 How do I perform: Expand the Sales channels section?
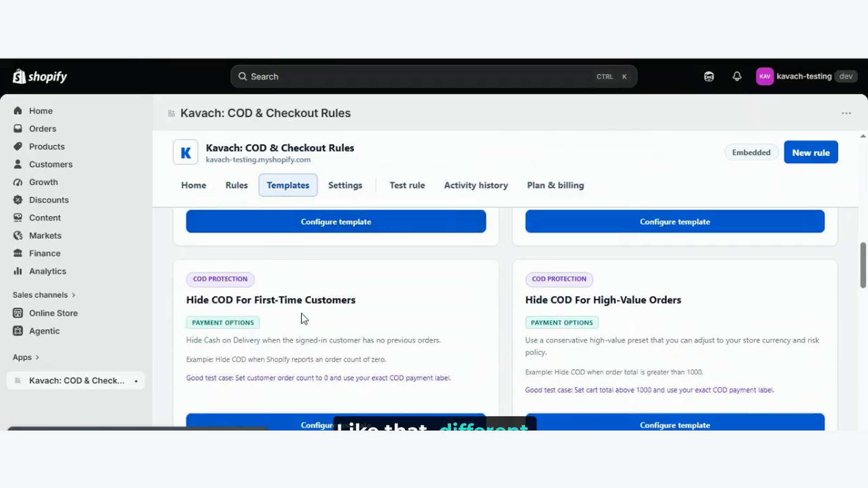pos(44,295)
